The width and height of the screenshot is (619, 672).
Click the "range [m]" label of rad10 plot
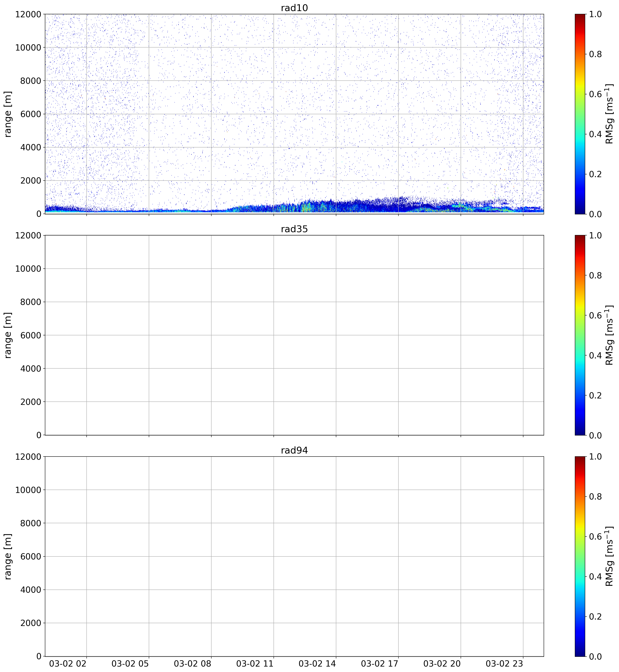click(8, 114)
